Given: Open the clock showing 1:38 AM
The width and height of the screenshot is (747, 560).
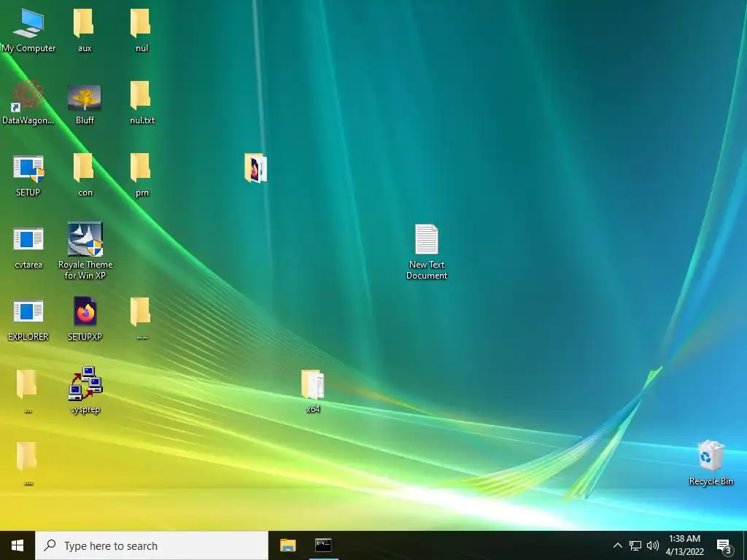Looking at the screenshot, I should point(684,545).
